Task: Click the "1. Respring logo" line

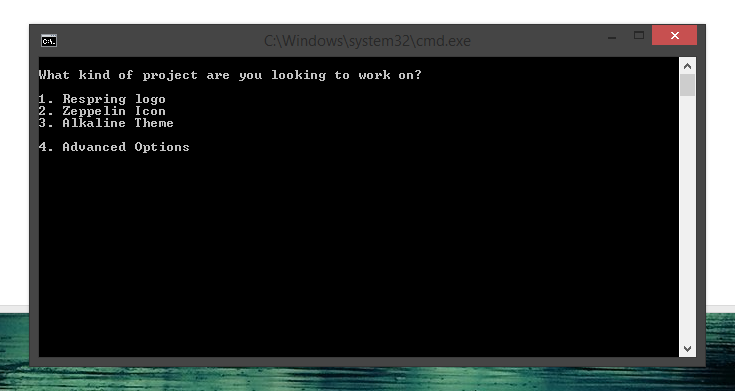Action: (102, 99)
